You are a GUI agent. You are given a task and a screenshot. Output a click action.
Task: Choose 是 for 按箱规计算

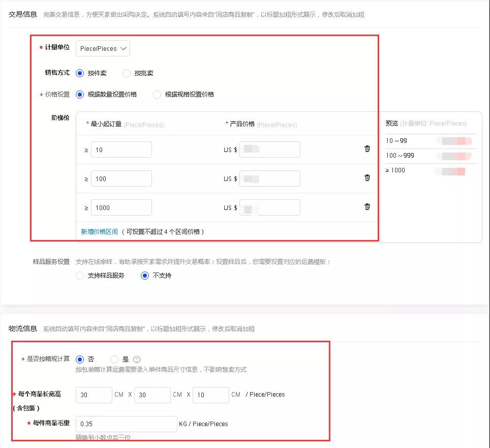click(x=115, y=359)
